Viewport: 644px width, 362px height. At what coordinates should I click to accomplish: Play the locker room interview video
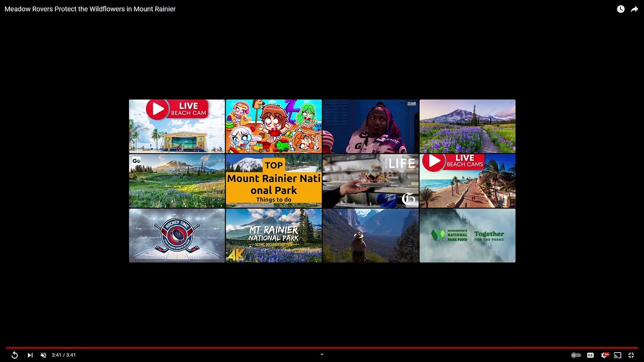(371, 126)
